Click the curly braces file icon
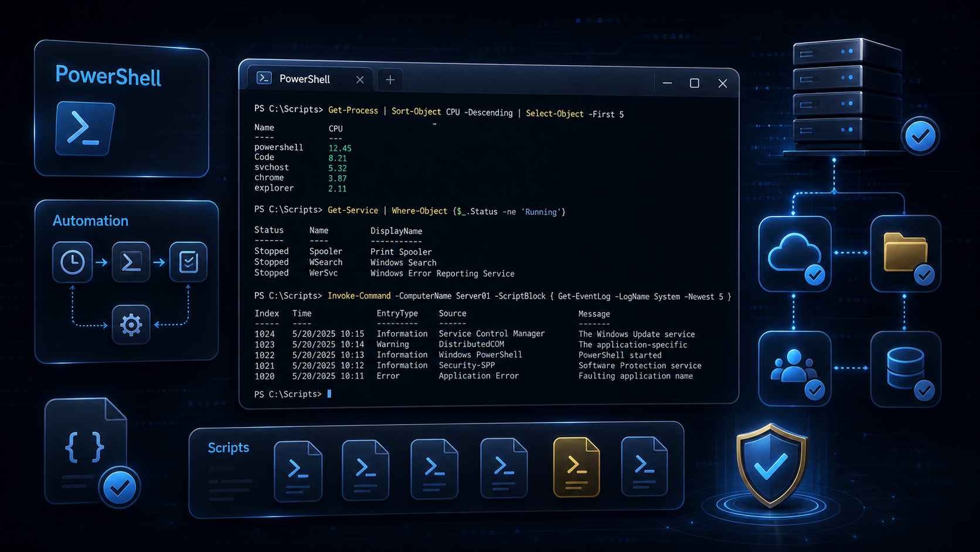Image resolution: width=980 pixels, height=552 pixels. pos(86,450)
